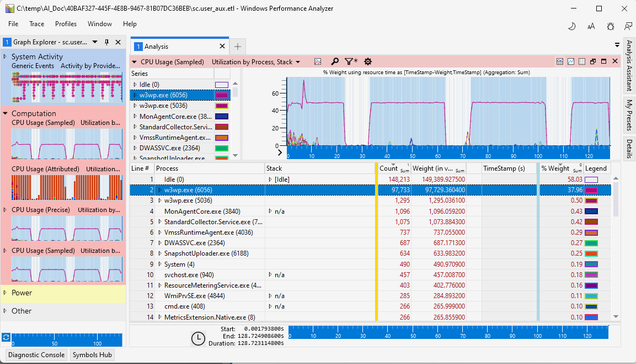Click the clock icon near Start time
636x364 pixels.
198,338
